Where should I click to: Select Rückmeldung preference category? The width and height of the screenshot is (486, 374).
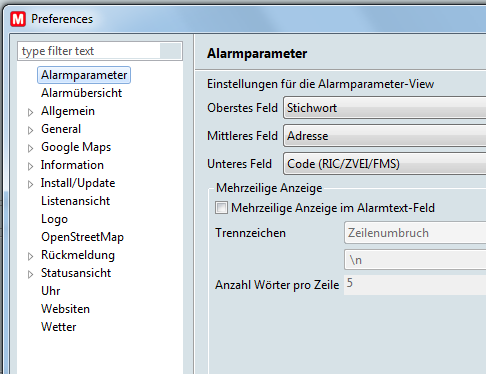[x=78, y=255]
